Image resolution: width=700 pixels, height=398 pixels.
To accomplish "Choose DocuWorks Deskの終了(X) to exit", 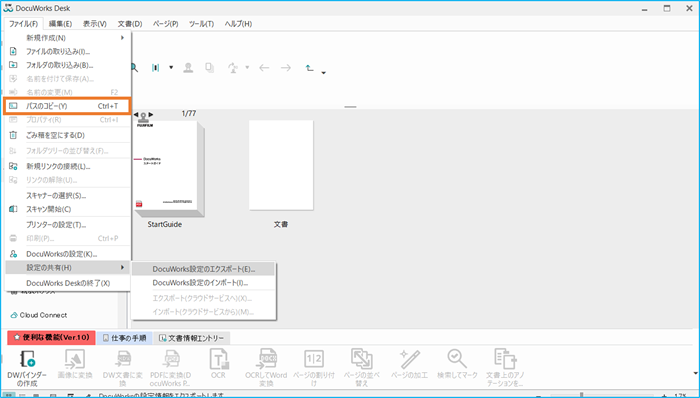I will point(67,283).
